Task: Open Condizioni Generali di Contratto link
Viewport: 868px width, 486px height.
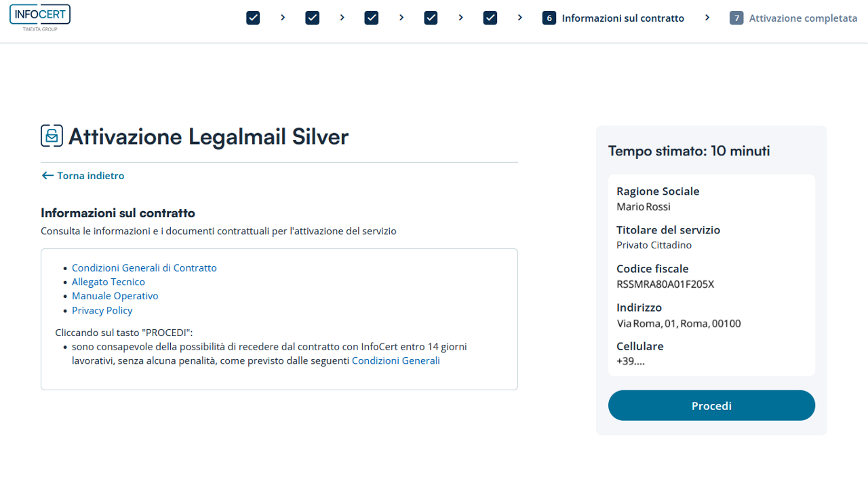Action: click(144, 268)
